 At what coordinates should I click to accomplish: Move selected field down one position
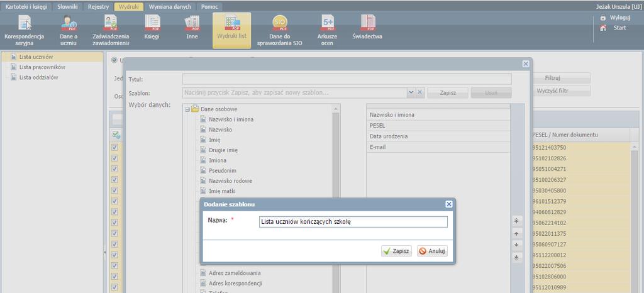click(516, 245)
